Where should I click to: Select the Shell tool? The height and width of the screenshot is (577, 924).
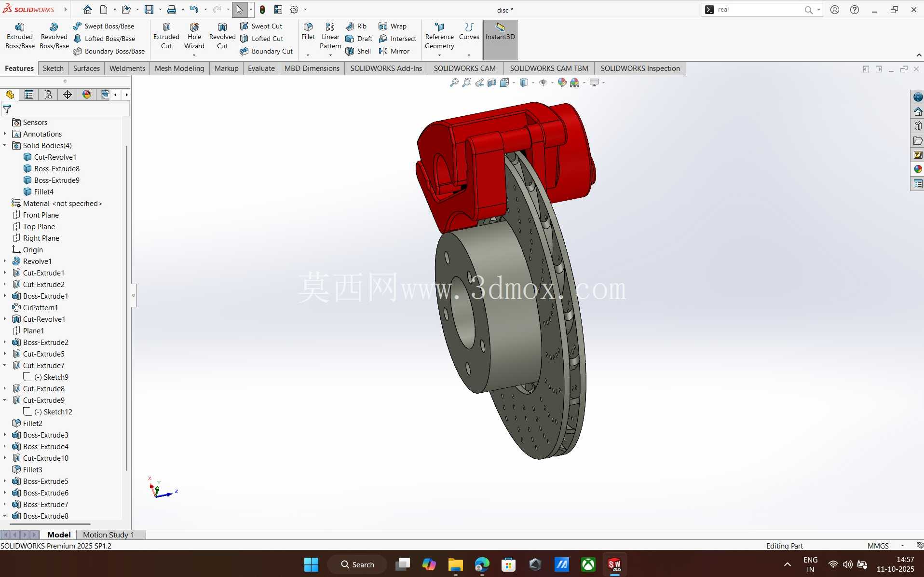tap(358, 51)
